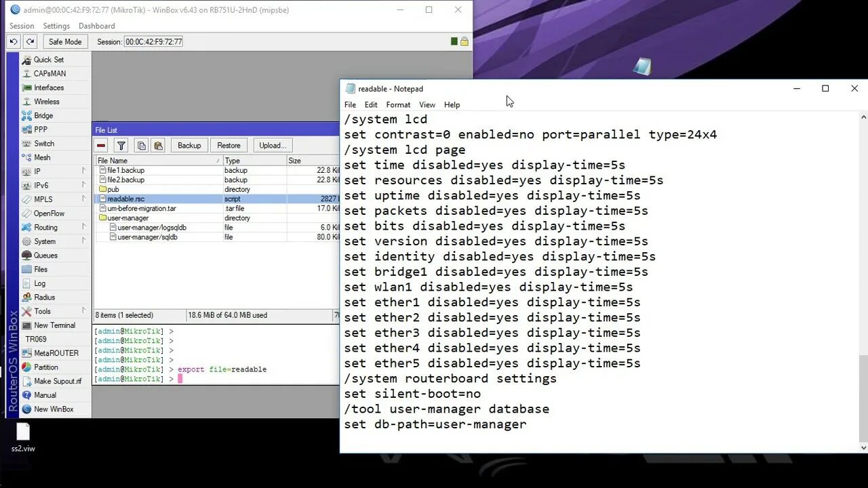Open MetaROUTER from sidebar
Image resolution: width=868 pixels, height=488 pixels.
(x=56, y=353)
